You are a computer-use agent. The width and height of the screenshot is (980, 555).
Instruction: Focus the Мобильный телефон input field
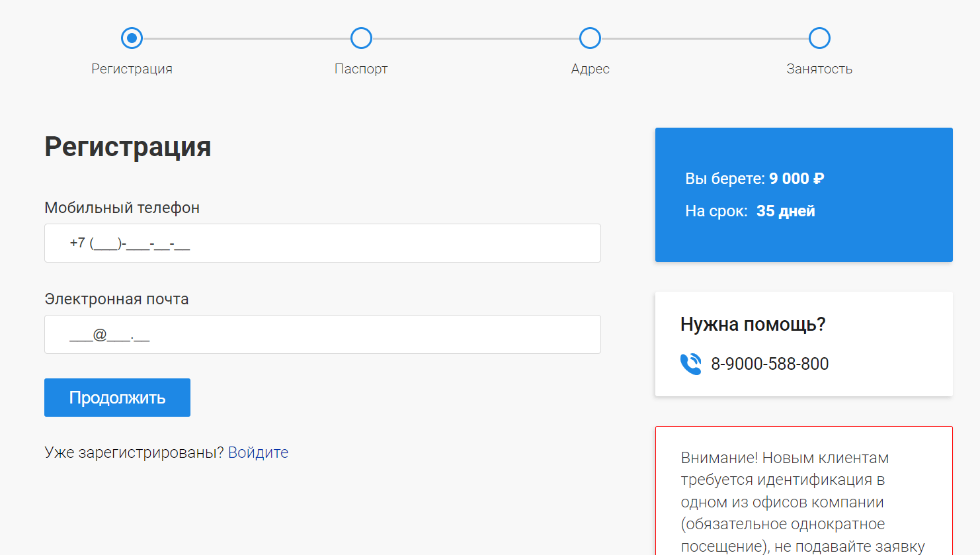pyautogui.click(x=323, y=243)
